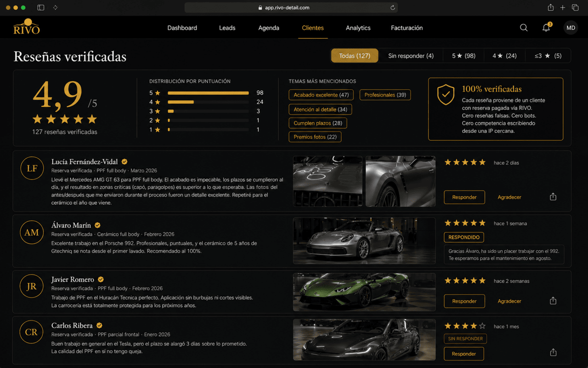The width and height of the screenshot is (588, 368).
Task: Click Safari share icon in toolbar
Action: 550,8
